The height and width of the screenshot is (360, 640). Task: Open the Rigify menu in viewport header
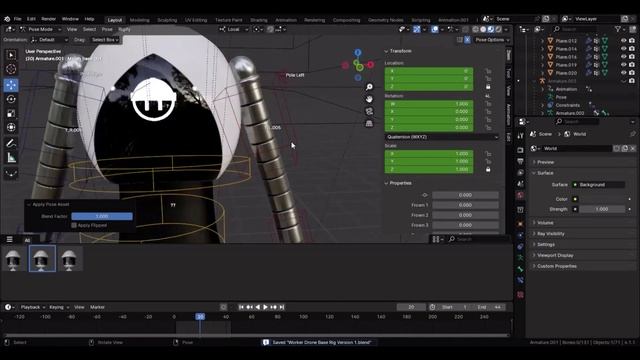124,29
